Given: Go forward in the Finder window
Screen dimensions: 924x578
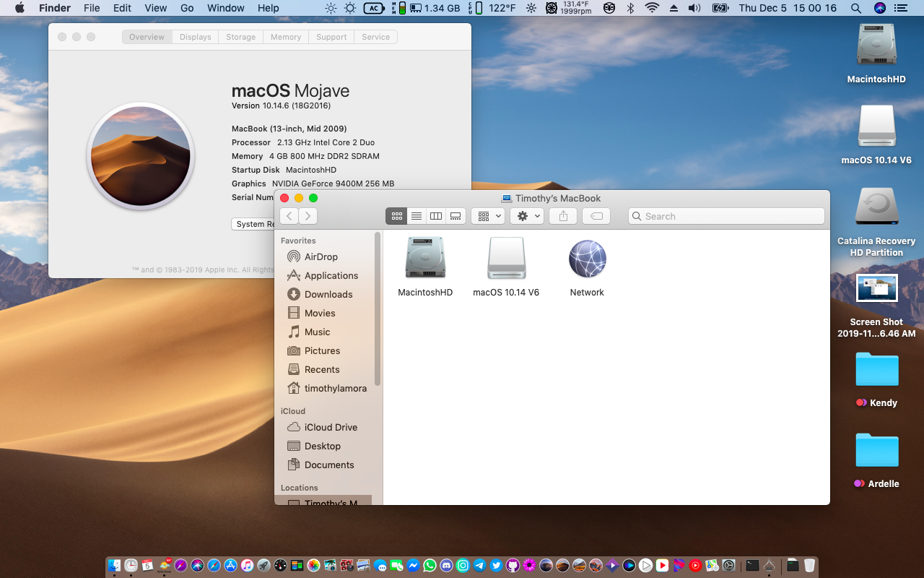Looking at the screenshot, I should (308, 216).
